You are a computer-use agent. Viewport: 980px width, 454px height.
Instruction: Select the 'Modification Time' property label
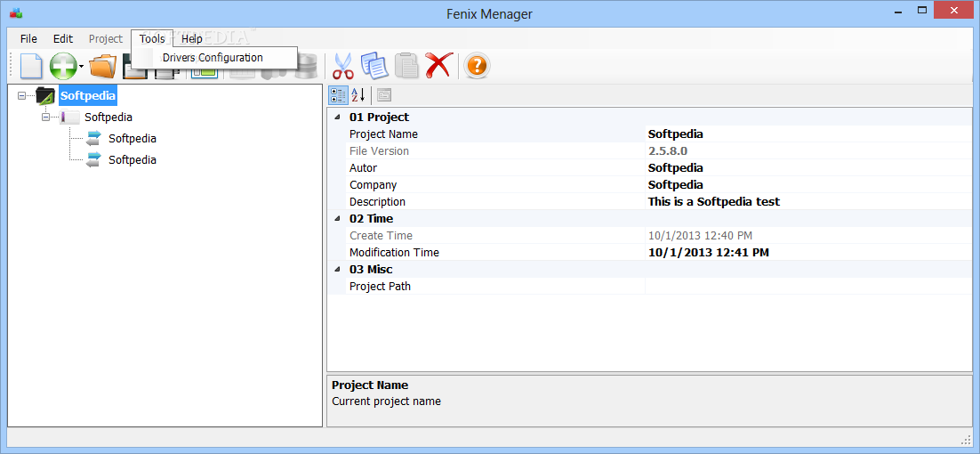pos(394,252)
